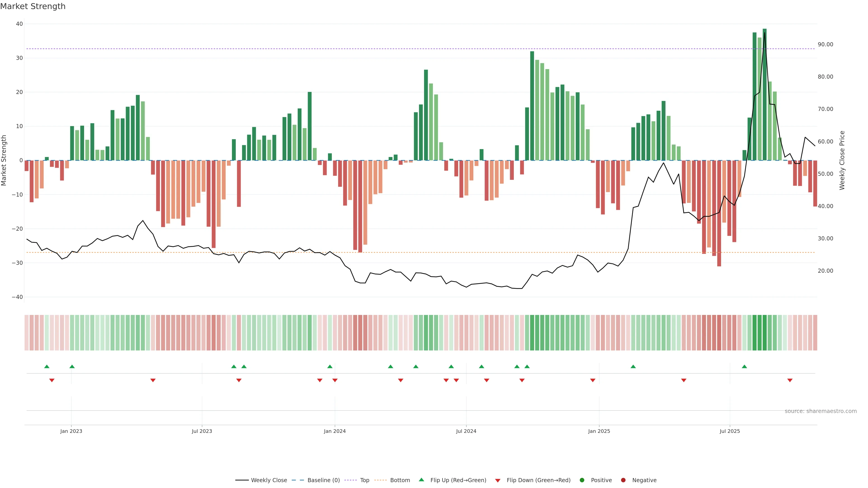The height and width of the screenshot is (488, 868).
Task: Click the tallest green bar in the chart
Action: click(764, 94)
